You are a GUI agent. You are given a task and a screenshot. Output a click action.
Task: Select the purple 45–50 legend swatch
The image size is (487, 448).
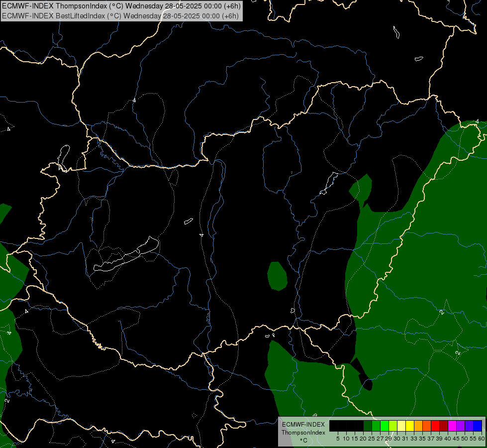click(x=461, y=426)
